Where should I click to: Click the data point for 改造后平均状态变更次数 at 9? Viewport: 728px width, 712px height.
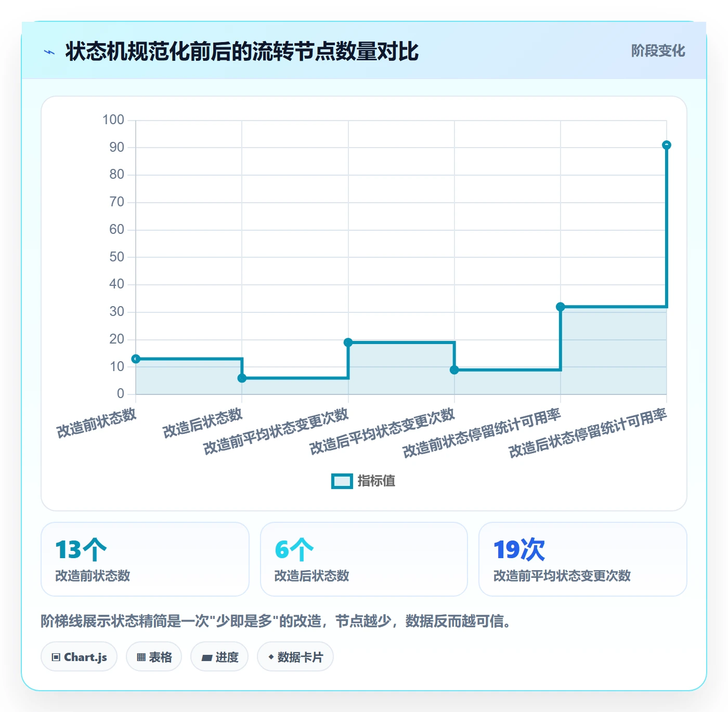coord(454,370)
